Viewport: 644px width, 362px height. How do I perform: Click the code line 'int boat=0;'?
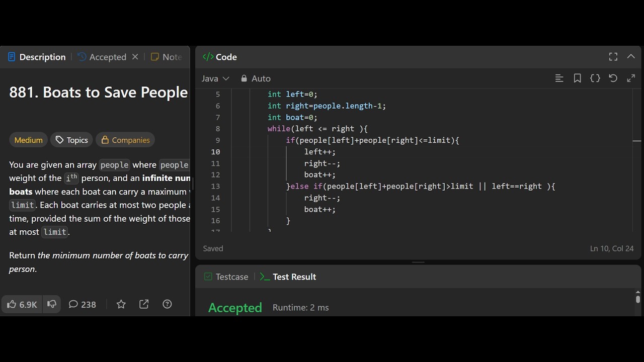tap(292, 117)
